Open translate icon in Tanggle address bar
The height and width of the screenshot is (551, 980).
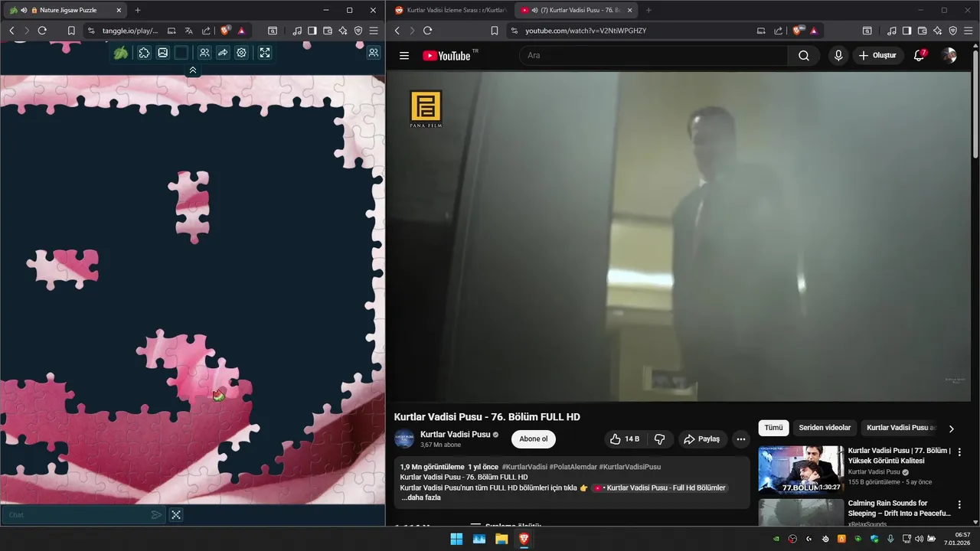pos(189,31)
